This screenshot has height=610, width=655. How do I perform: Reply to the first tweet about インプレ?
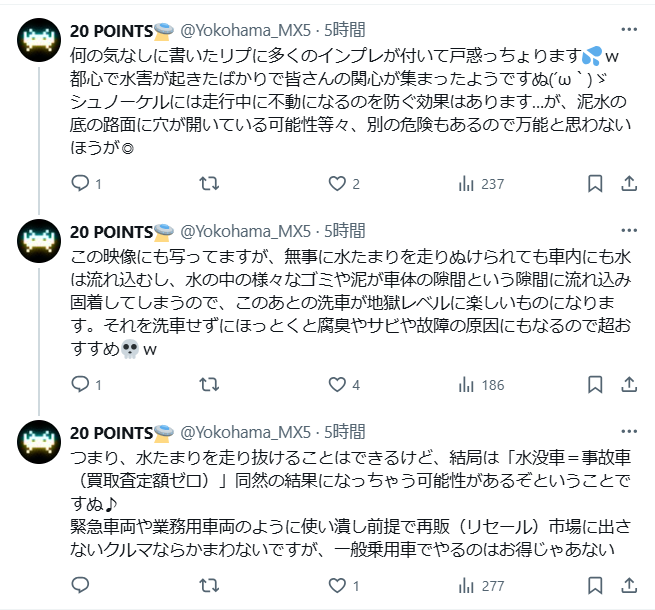82,183
